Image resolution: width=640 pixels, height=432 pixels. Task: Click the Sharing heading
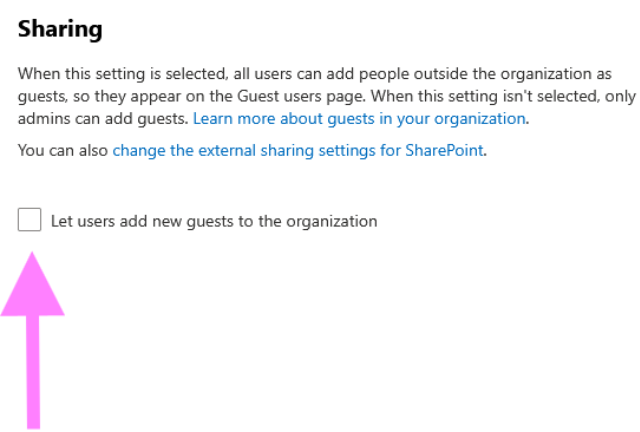click(x=60, y=29)
